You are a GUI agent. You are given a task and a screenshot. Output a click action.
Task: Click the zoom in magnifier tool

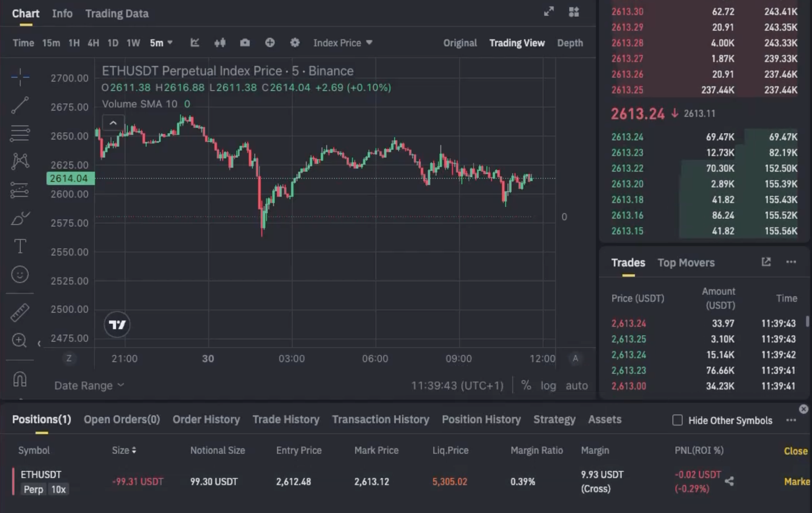tap(20, 340)
